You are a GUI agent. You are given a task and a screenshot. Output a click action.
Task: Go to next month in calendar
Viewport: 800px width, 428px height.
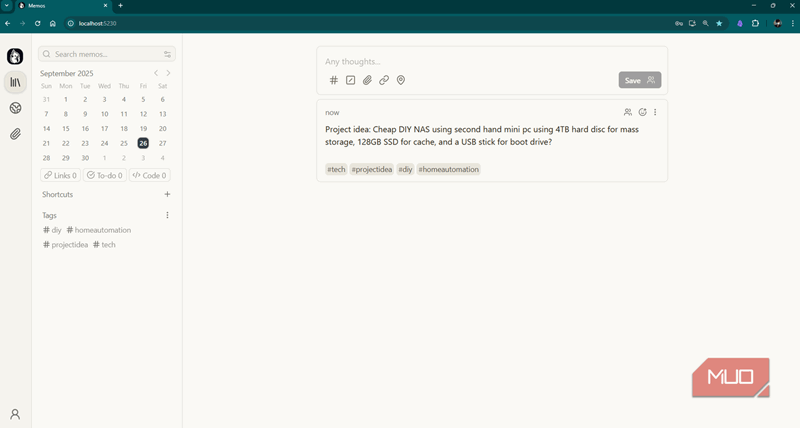pyautogui.click(x=168, y=73)
